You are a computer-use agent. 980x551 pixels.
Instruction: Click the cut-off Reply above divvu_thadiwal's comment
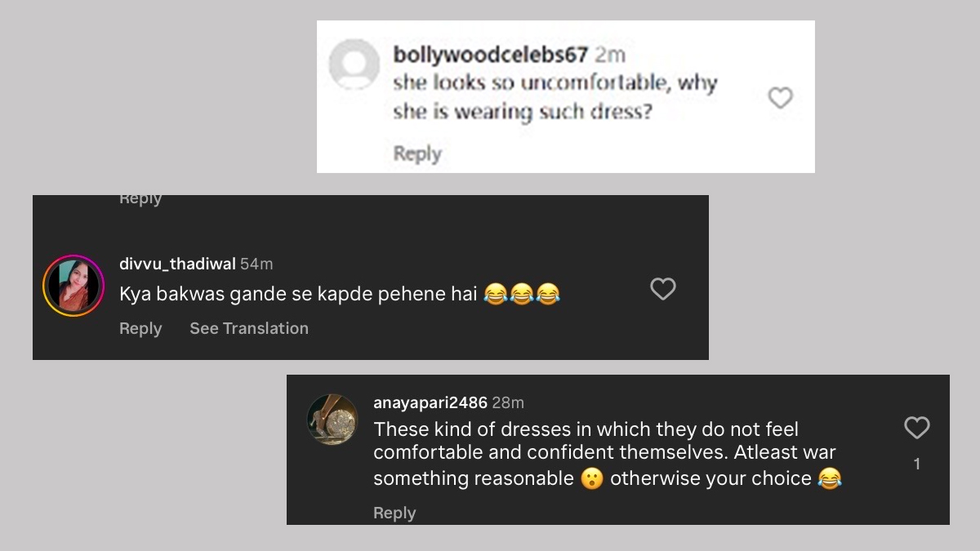coord(140,200)
